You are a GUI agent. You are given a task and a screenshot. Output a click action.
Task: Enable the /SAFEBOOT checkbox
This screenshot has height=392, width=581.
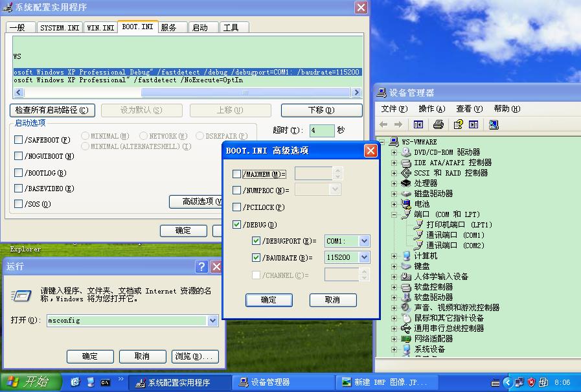pyautogui.click(x=18, y=140)
